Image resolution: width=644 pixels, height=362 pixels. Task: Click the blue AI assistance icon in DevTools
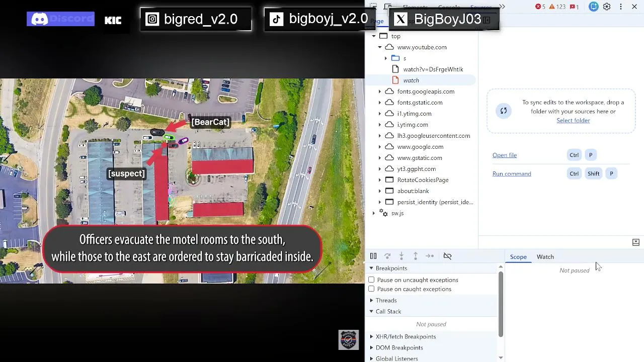[x=594, y=7]
